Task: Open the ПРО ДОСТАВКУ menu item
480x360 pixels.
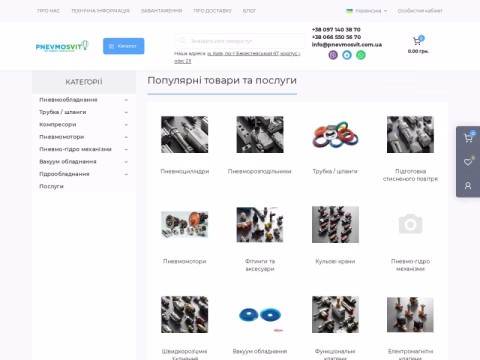Action: (213, 11)
